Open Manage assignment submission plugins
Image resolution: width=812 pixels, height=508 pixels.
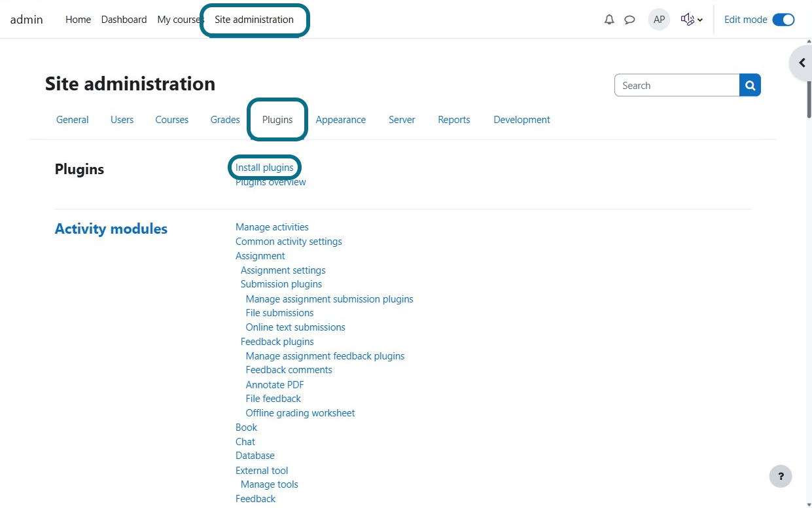pos(330,299)
